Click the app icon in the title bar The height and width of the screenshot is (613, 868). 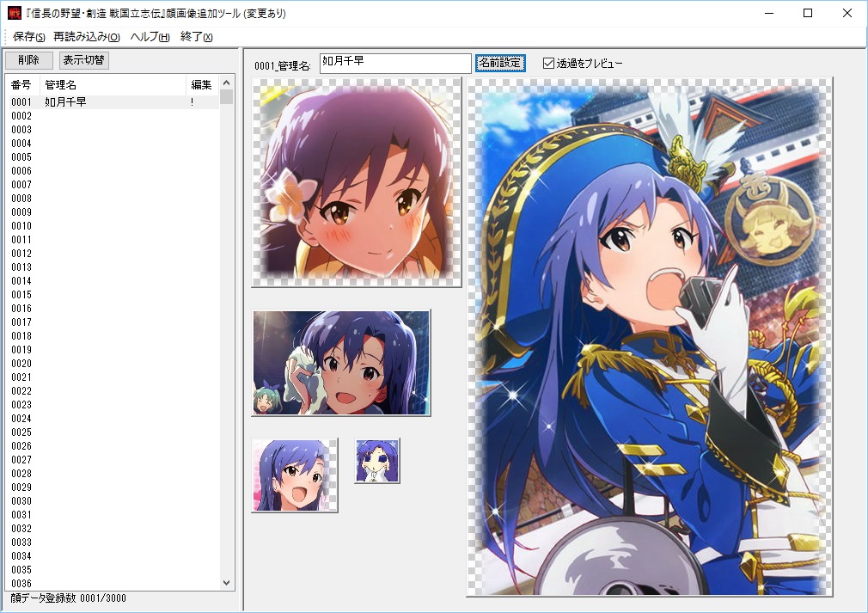pyautogui.click(x=14, y=12)
